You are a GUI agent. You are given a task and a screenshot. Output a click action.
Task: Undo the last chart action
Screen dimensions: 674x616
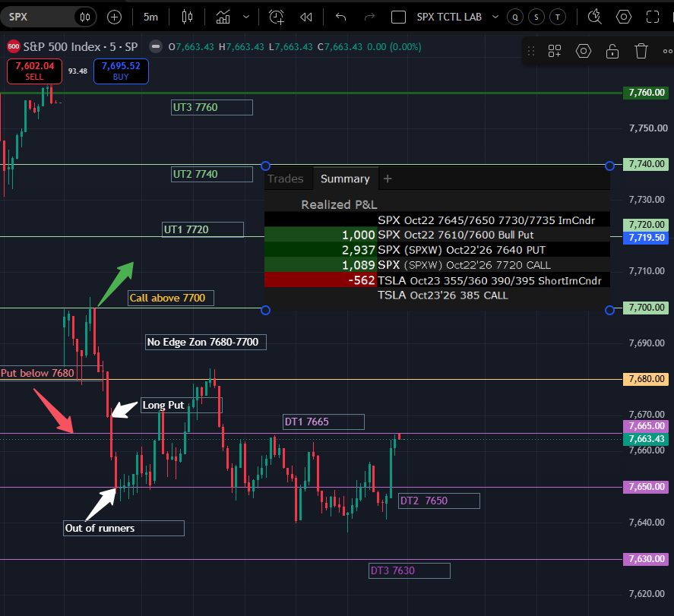pyautogui.click(x=341, y=17)
